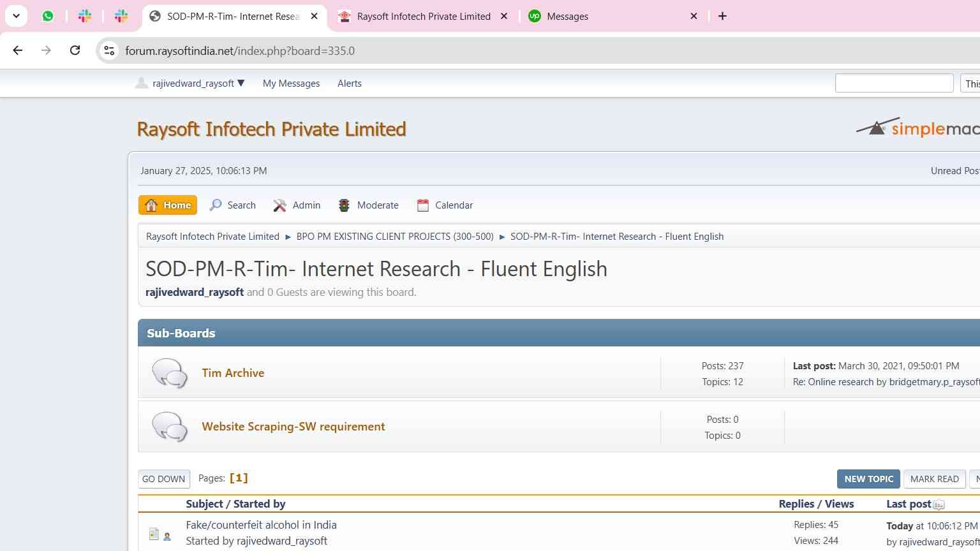Sort topics by Last post
Viewport: 980px width, 551px height.
click(x=909, y=504)
